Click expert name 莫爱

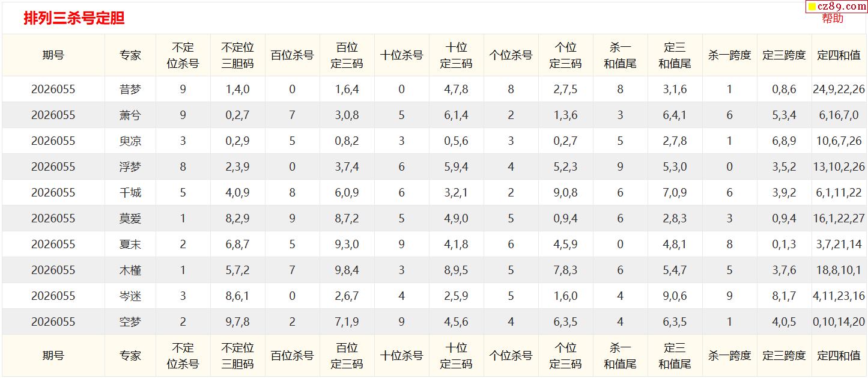pyautogui.click(x=130, y=219)
